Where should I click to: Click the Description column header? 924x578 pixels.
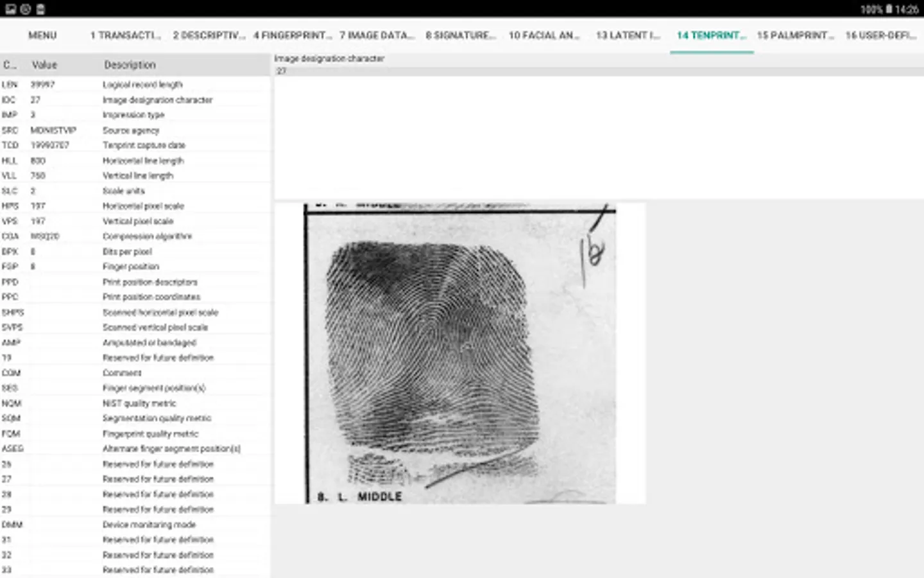(130, 65)
